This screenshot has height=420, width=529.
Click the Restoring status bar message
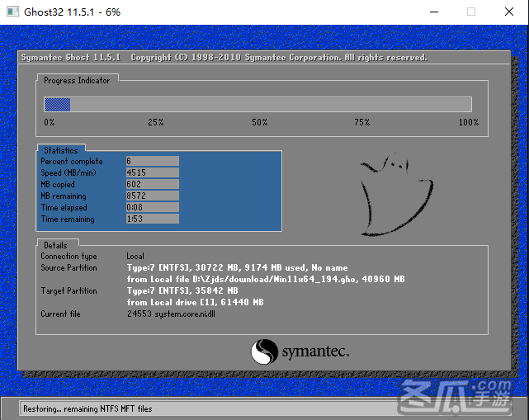point(87,408)
